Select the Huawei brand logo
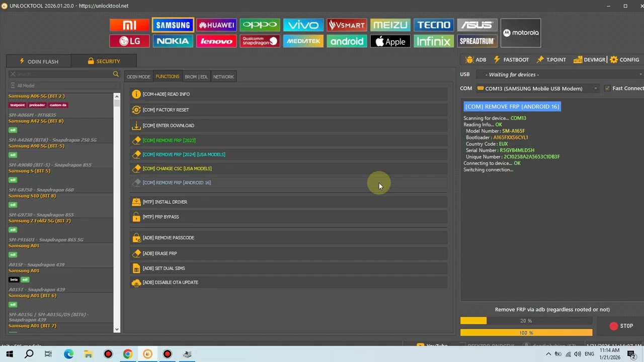Viewport: 644px width, 362px height. pyautogui.click(x=216, y=25)
